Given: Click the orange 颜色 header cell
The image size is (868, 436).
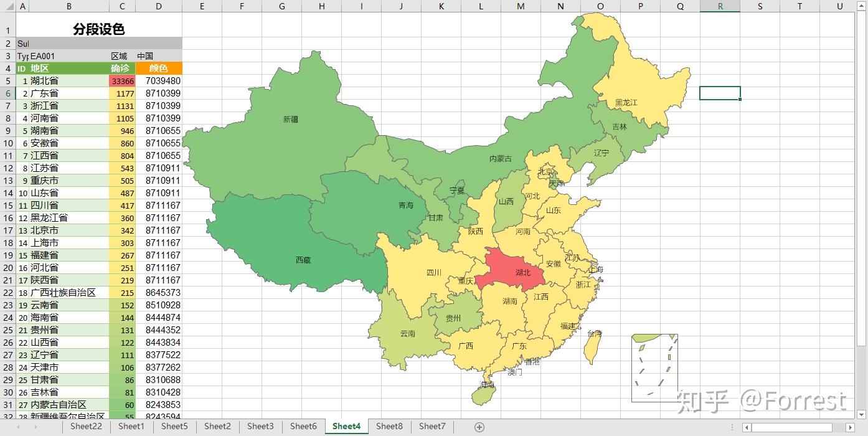Looking at the screenshot, I should click(158, 68).
